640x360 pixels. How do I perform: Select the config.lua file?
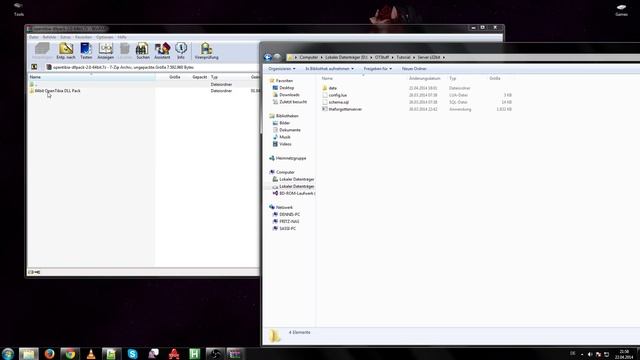[334, 95]
